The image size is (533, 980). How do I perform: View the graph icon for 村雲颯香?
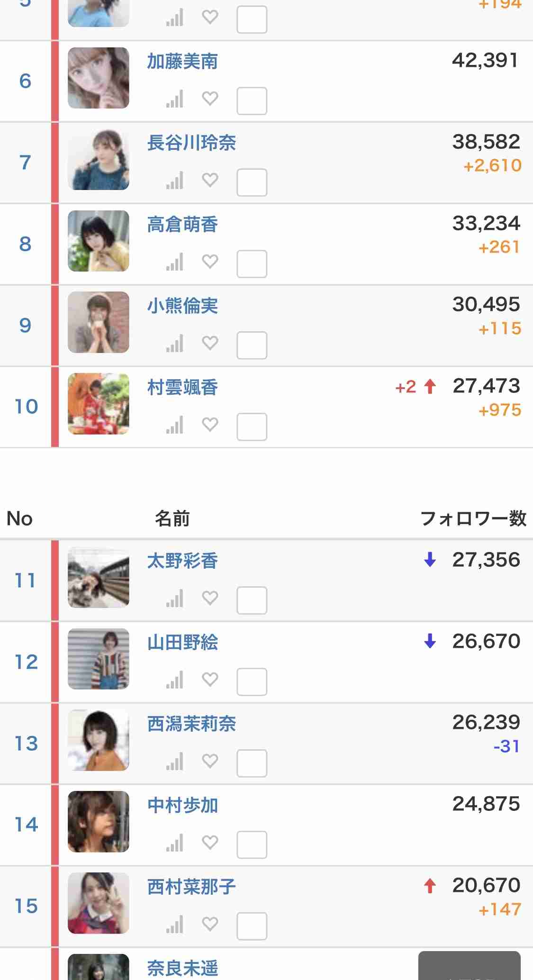[175, 425]
